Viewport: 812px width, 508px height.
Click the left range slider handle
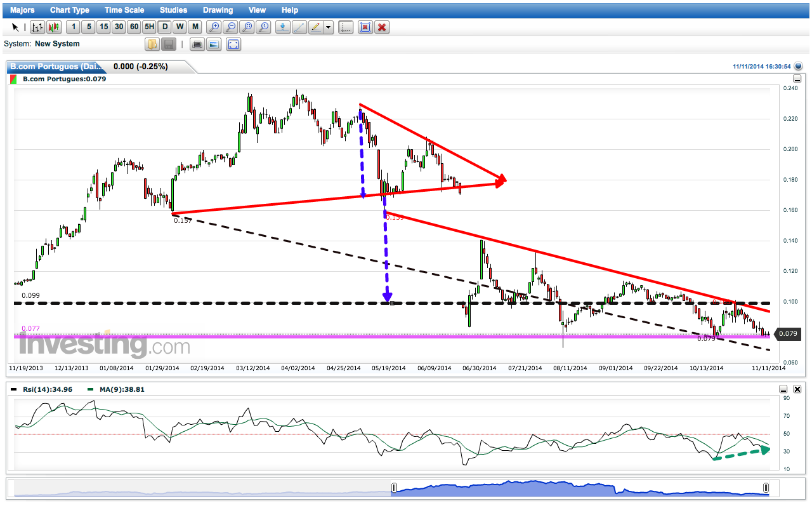pos(394,488)
